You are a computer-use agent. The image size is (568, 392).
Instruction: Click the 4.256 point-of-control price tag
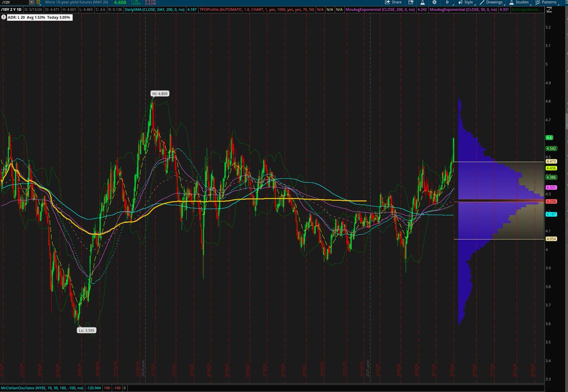pos(550,202)
